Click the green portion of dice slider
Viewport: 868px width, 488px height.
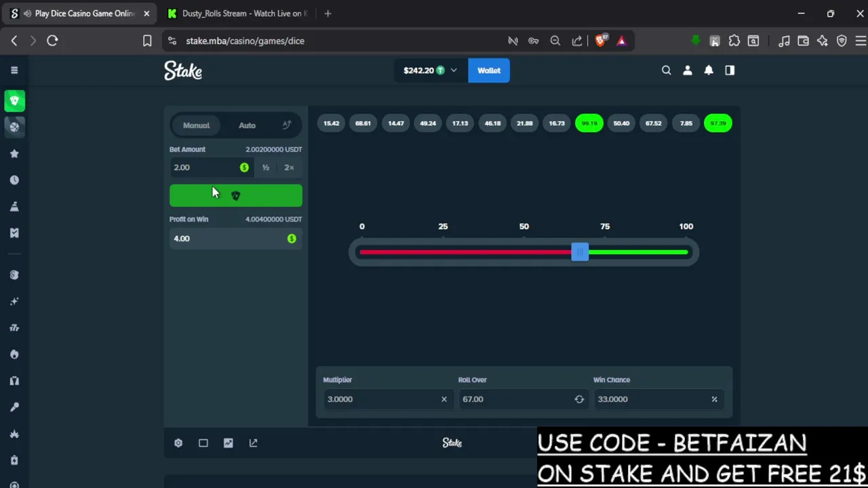click(638, 252)
